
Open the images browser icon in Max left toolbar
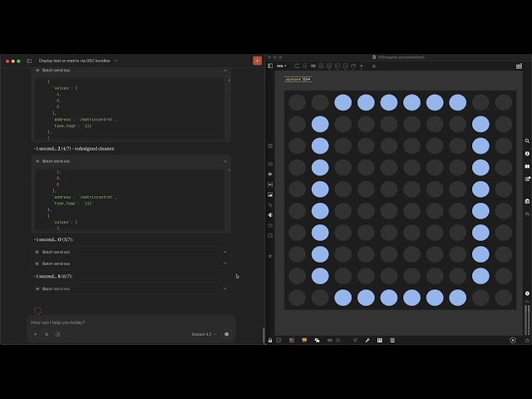tap(270, 195)
